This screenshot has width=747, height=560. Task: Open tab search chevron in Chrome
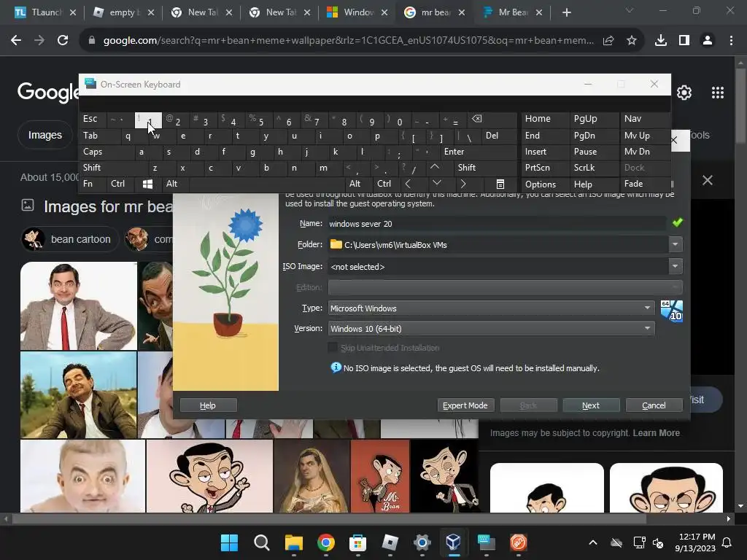click(x=629, y=10)
